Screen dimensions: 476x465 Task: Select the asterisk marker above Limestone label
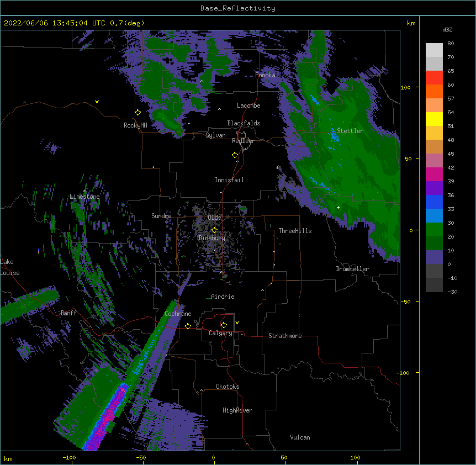(x=84, y=191)
